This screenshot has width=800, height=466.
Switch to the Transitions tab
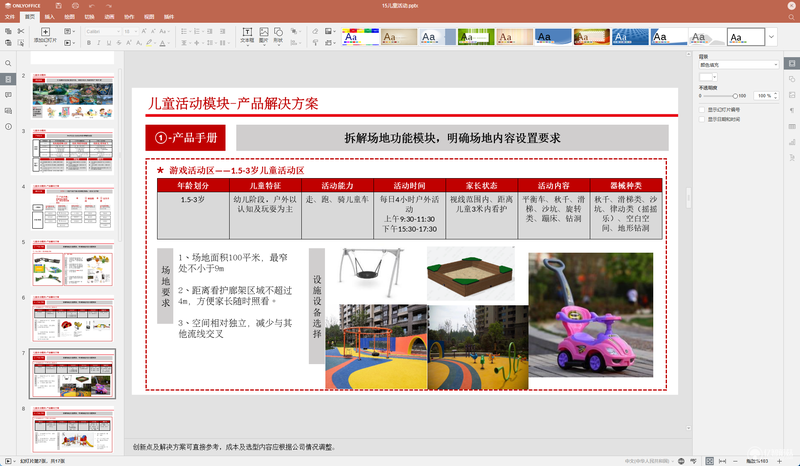click(89, 17)
